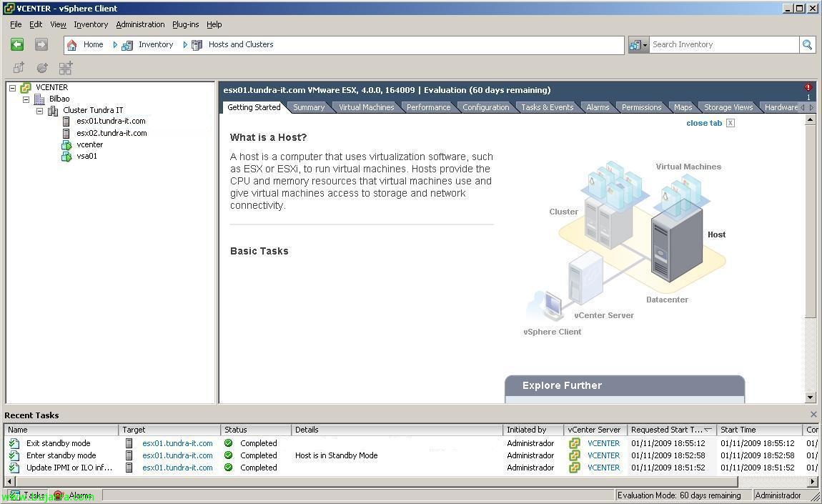Image resolution: width=822 pixels, height=504 pixels.
Task: Open esx01.tundra-it.com link in Exit standby row
Action: pyautogui.click(x=177, y=444)
